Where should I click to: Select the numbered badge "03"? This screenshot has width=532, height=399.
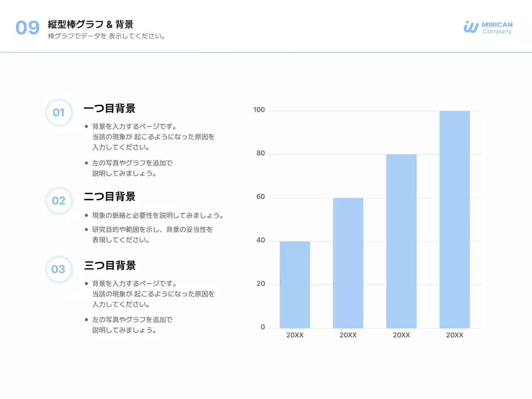click(x=59, y=269)
